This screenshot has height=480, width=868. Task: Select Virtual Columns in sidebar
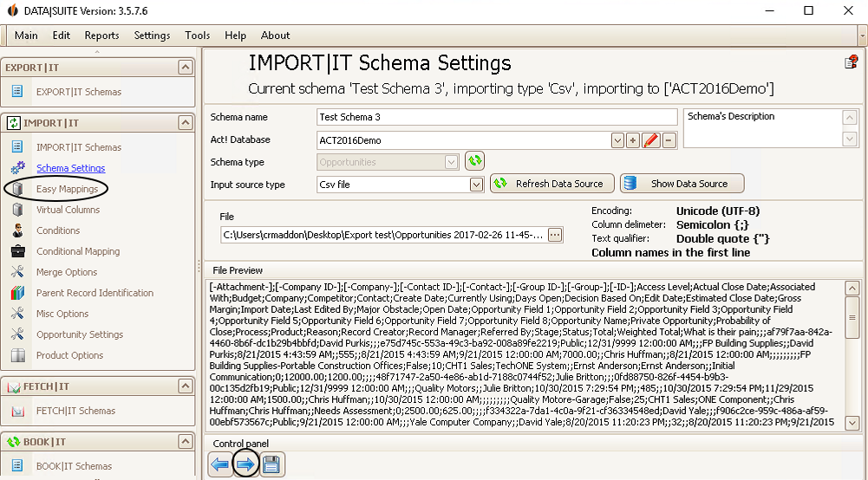69,210
